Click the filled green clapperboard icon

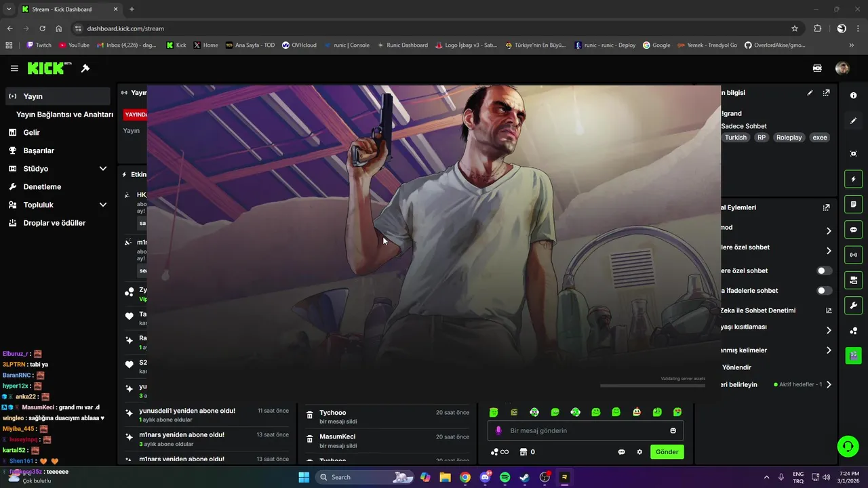[853, 355]
